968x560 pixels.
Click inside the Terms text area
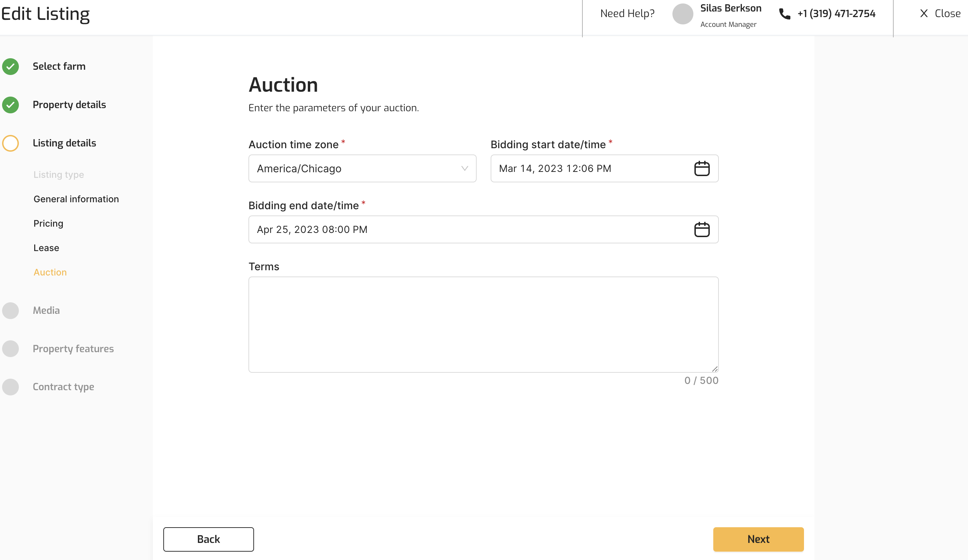point(483,324)
